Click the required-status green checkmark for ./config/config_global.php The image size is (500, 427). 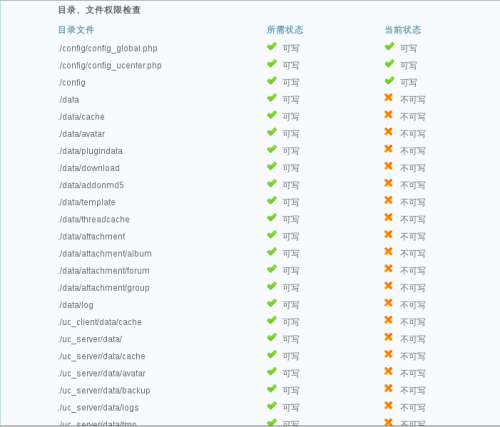tap(272, 46)
